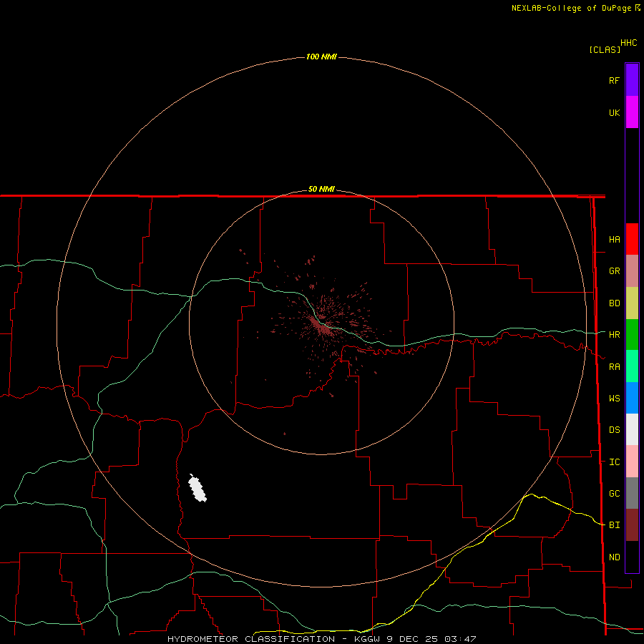Image resolution: width=644 pixels, height=644 pixels.
Task: Click the ND black legend swatch
Action: tap(632, 557)
